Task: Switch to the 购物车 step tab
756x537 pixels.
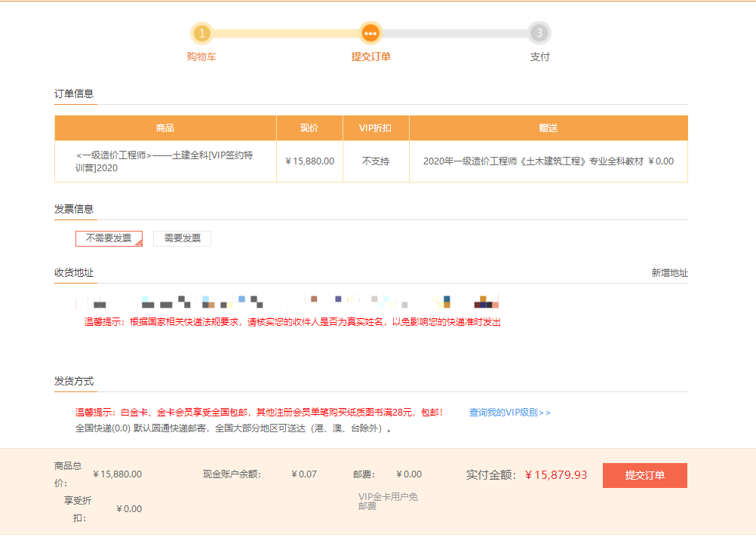Action: [x=201, y=57]
